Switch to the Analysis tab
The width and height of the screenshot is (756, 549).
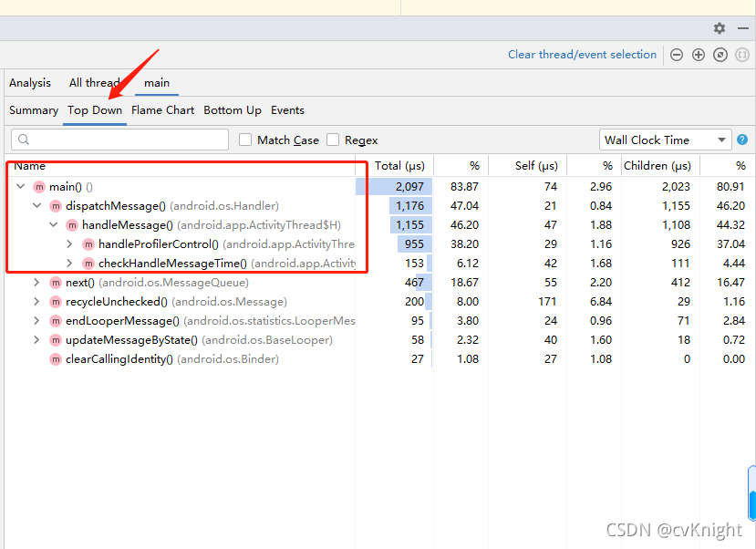tap(30, 83)
